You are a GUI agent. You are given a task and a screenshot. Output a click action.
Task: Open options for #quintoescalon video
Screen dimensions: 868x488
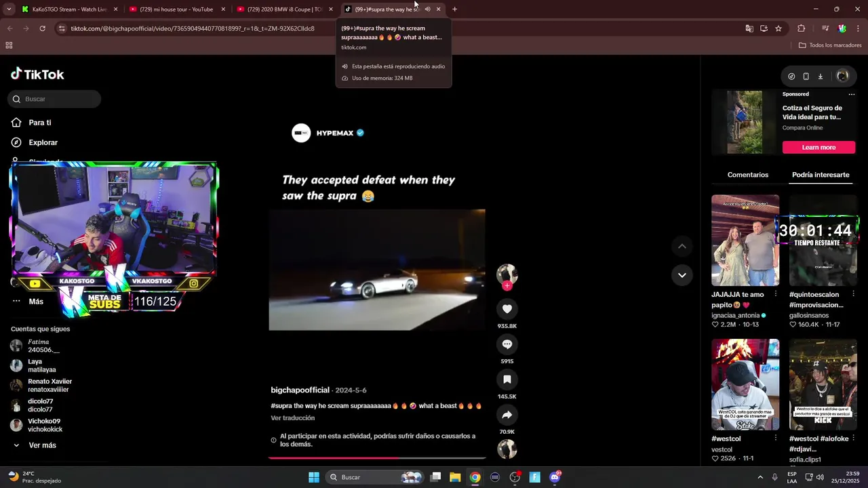click(x=853, y=294)
